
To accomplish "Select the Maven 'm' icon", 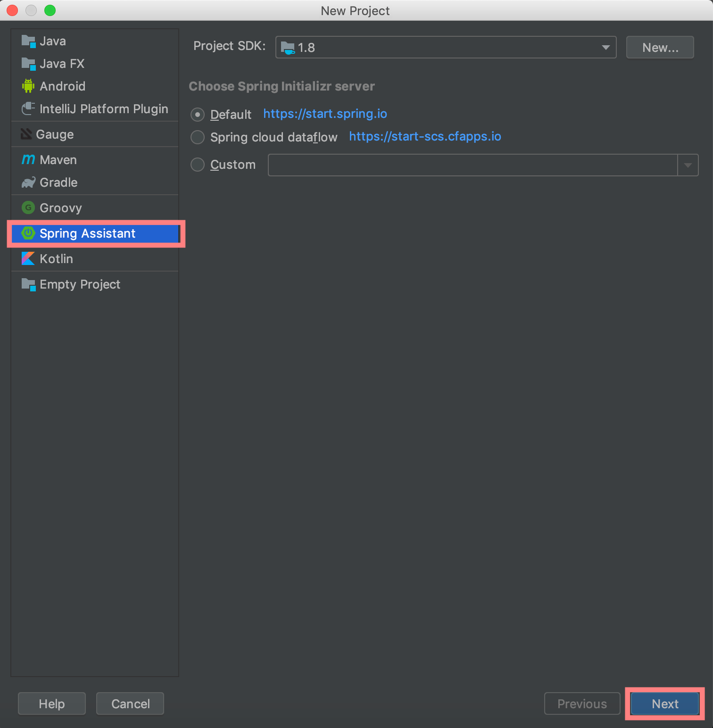I will 28,160.
